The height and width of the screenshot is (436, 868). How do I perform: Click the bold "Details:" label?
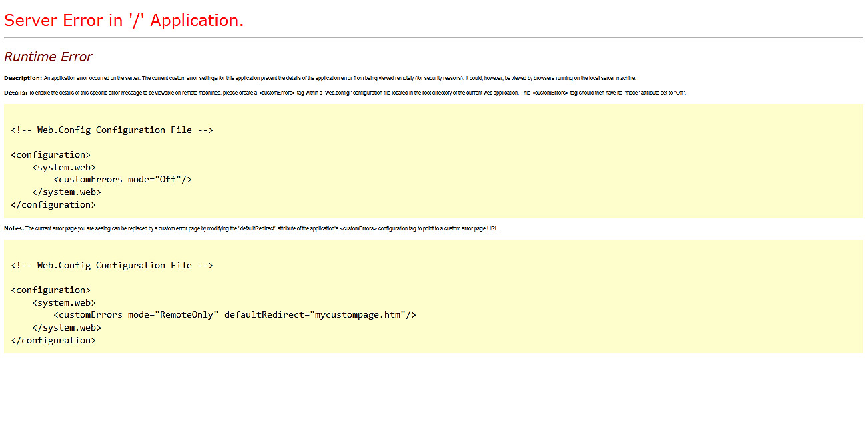[15, 93]
